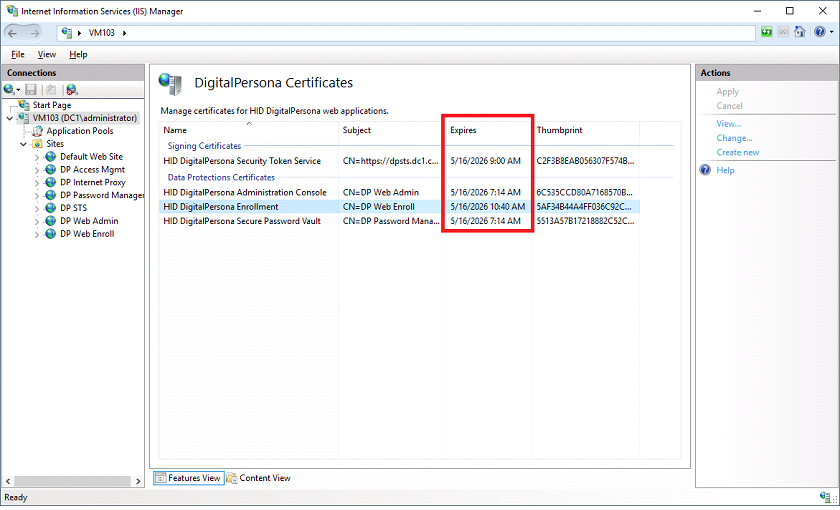840x510 pixels.
Task: Click the Delete Connection icon in Connections toolbar
Action: pyautogui.click(x=71, y=90)
